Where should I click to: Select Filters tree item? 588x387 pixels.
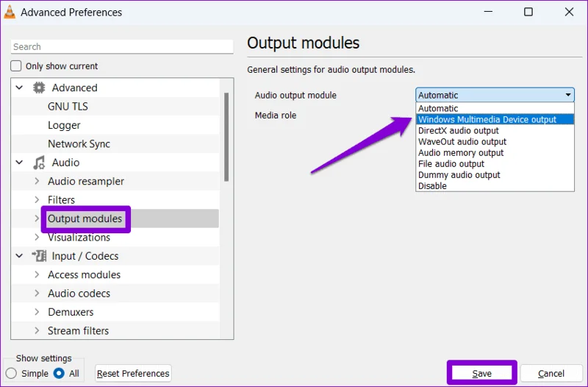(62, 199)
